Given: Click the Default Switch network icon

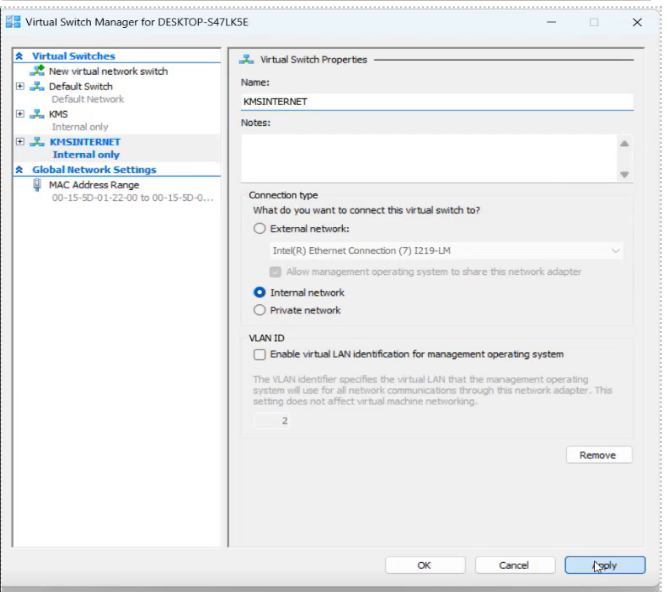Looking at the screenshot, I should pyautogui.click(x=37, y=86).
